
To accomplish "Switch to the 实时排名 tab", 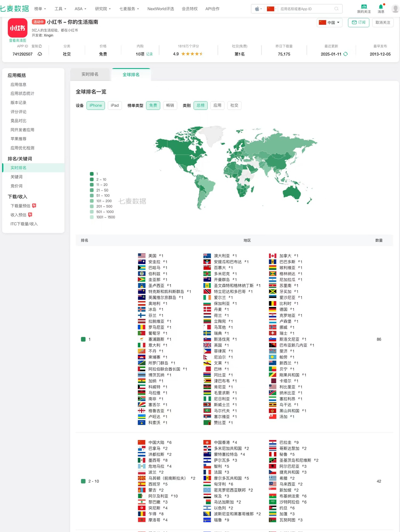I will point(90,74).
